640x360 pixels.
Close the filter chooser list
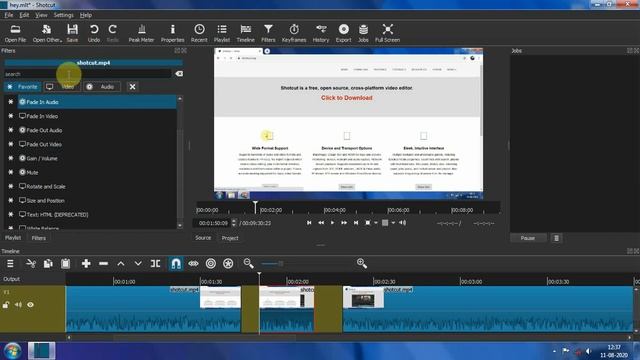pyautogui.click(x=132, y=87)
